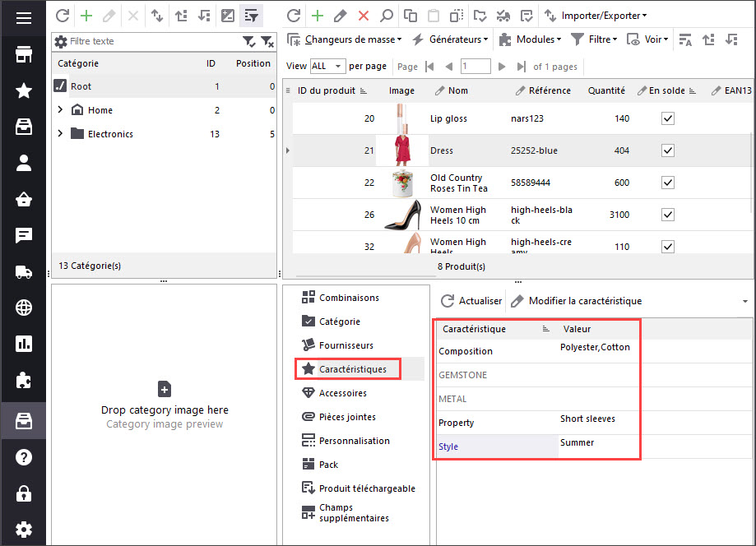Viewport: 756px width, 546px height.
Task: Go to the next page arrow
Action: coord(502,67)
